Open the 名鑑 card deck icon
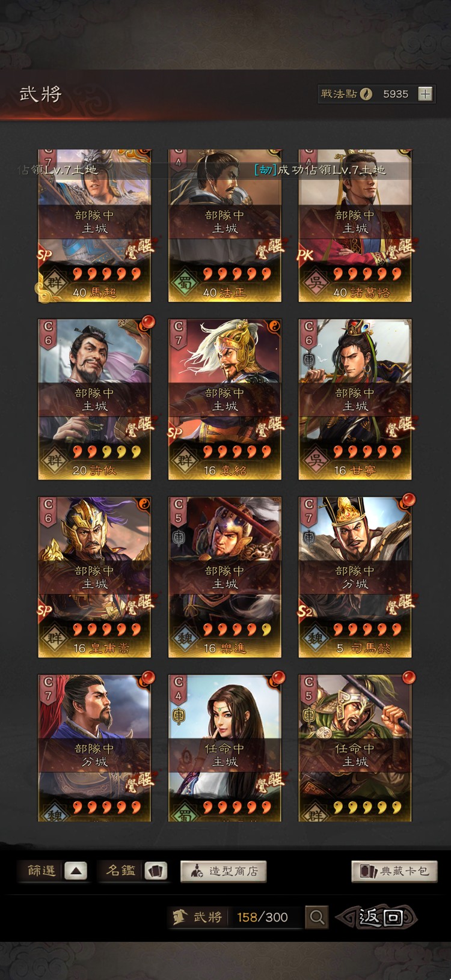 click(x=156, y=871)
